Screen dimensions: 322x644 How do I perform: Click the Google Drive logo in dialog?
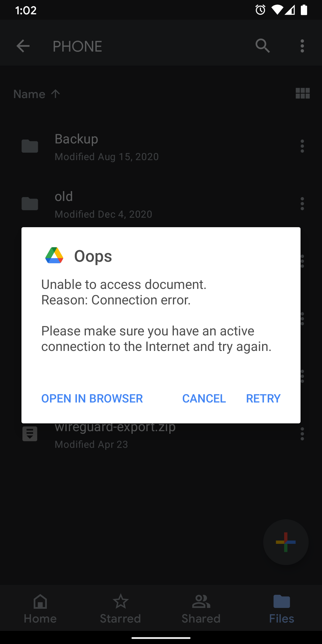pos(54,256)
